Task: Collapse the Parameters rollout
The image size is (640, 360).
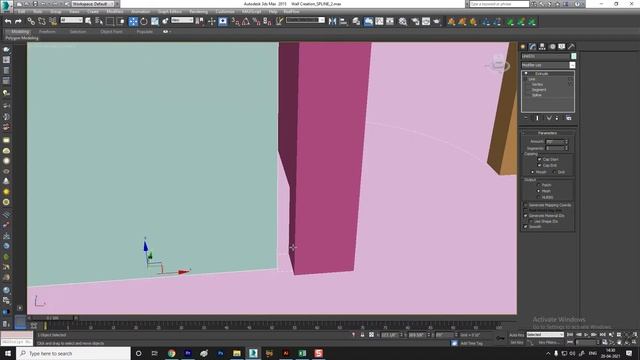Action: click(548, 133)
